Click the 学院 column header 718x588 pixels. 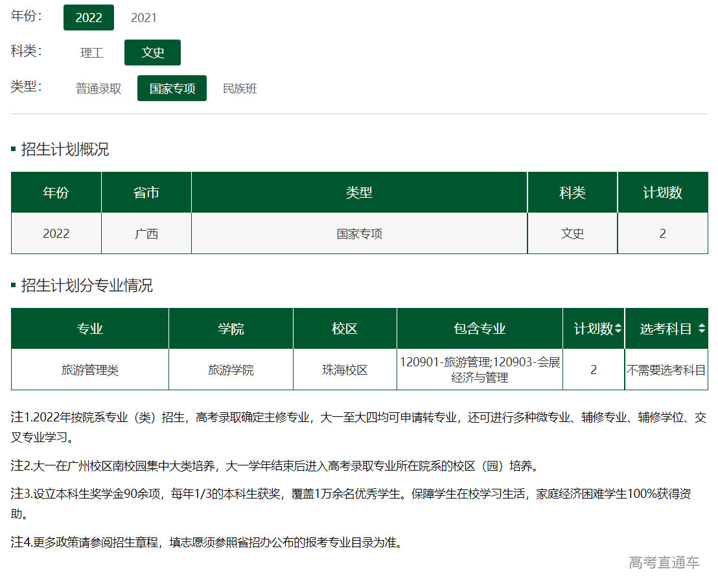[x=231, y=329]
